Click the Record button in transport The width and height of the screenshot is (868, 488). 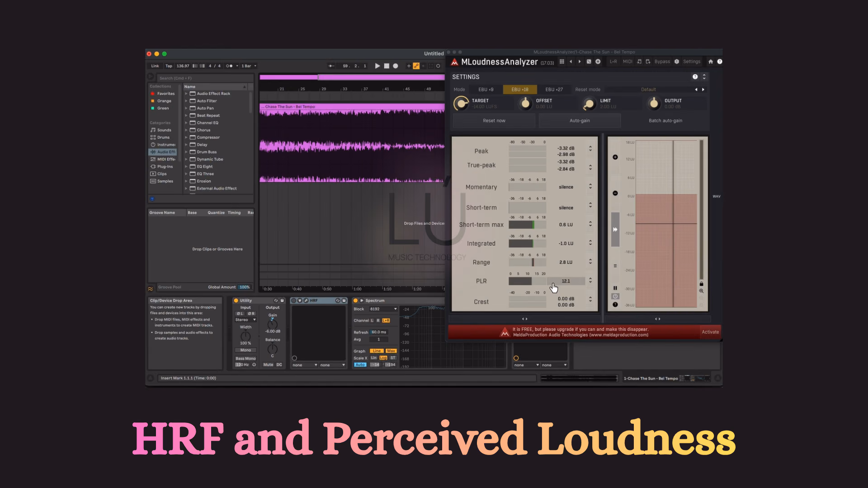(396, 66)
